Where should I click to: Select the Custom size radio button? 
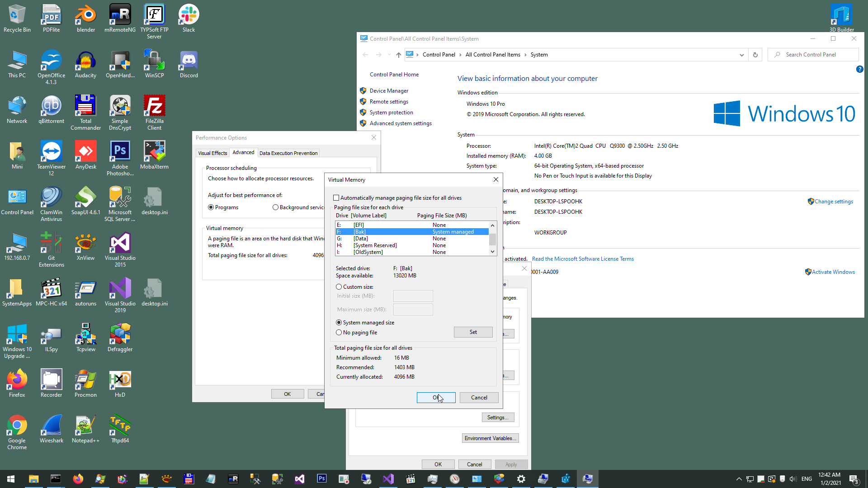339,287
